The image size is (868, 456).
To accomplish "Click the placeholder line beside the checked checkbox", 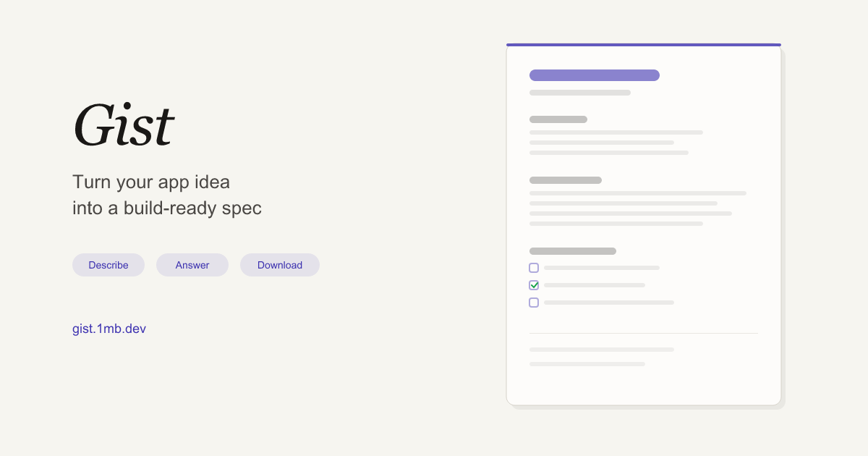I will coord(594,285).
